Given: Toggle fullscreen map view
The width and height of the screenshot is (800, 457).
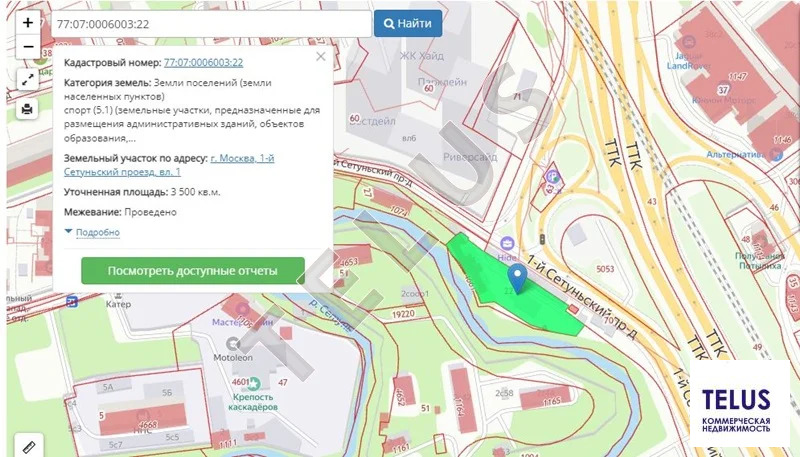Looking at the screenshot, I should pos(26,78).
